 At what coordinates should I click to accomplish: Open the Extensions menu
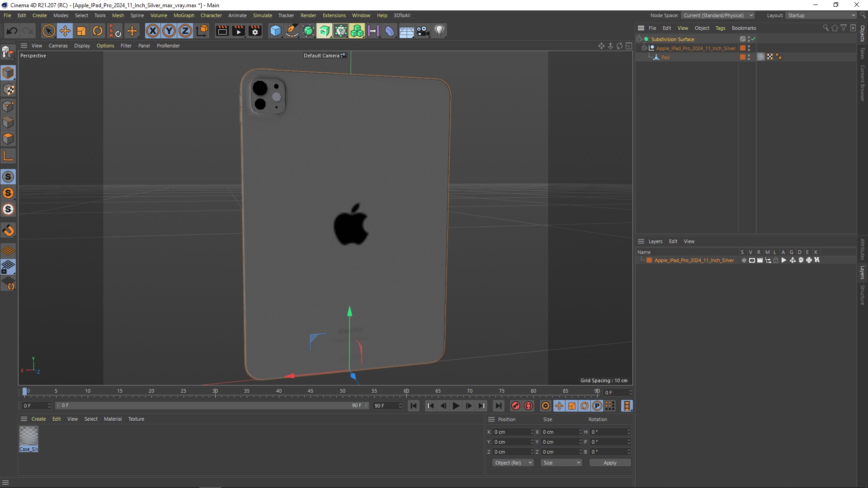pyautogui.click(x=334, y=15)
